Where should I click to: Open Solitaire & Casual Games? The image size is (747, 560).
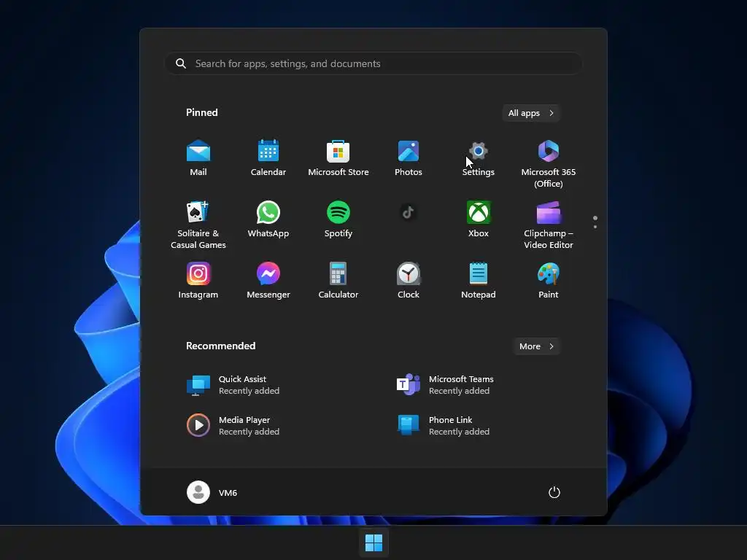point(198,225)
